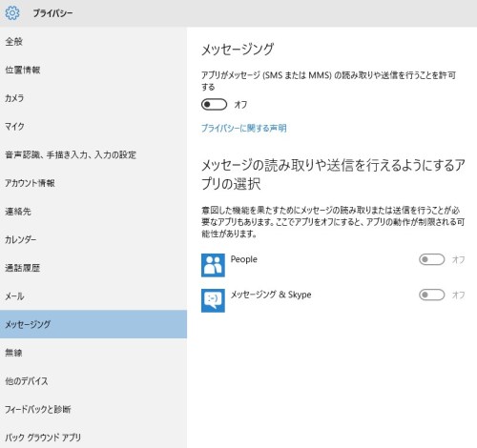Screen dimensions: 477x448
Task: Click the Settings gear icon
Action: [12, 13]
